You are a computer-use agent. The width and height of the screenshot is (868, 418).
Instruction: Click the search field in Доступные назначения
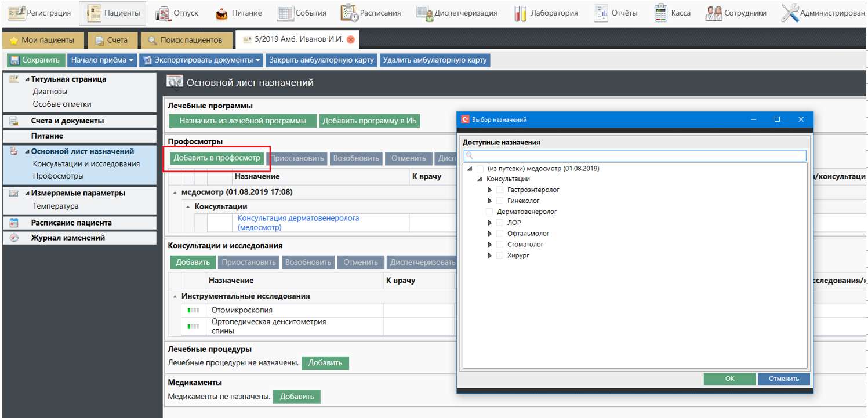click(x=634, y=155)
